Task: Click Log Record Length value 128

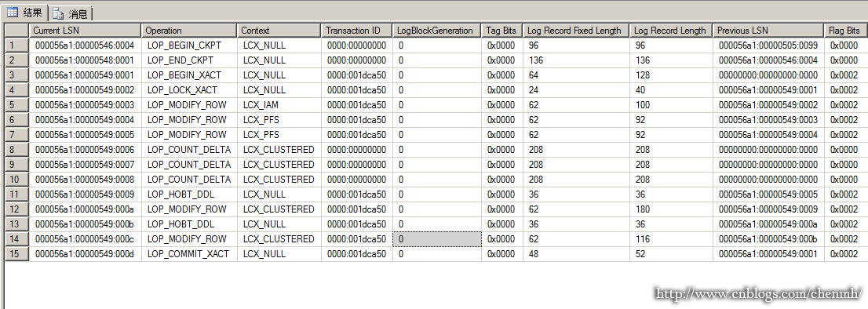Action: click(x=672, y=75)
